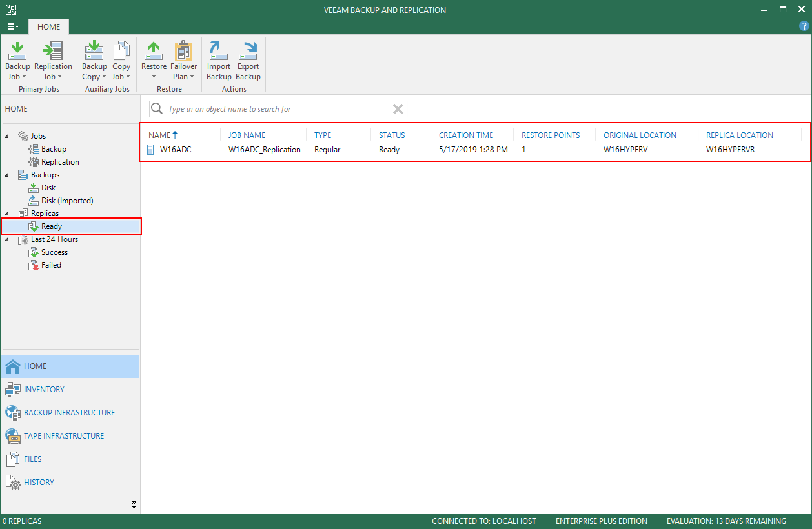Open the Backup Copy ribbon button
Viewport: 812px width, 529px height.
(x=94, y=61)
